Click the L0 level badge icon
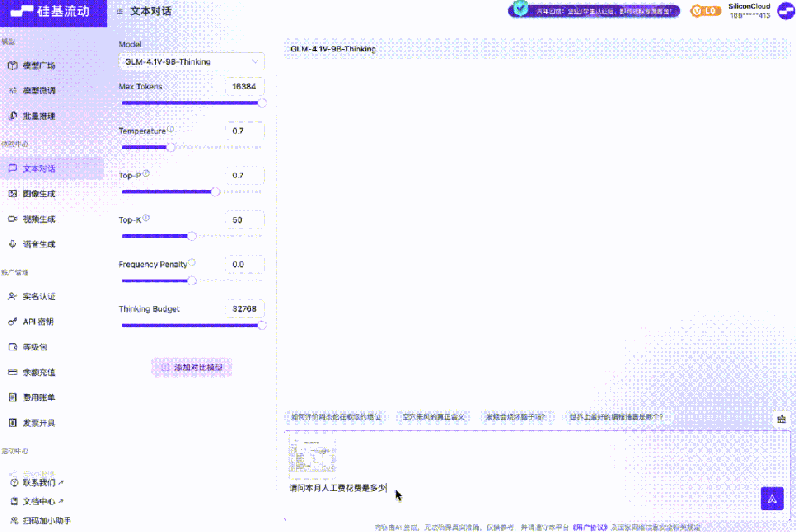The height and width of the screenshot is (532, 796). click(x=706, y=11)
